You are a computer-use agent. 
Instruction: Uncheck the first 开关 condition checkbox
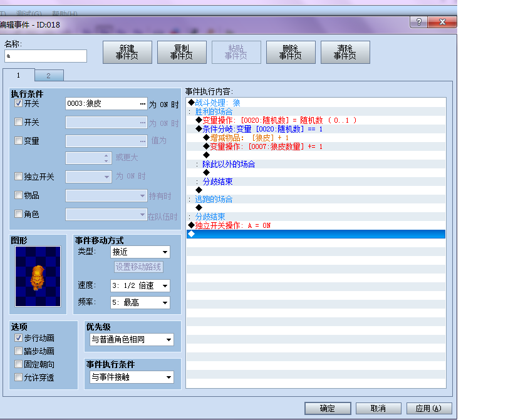18,103
